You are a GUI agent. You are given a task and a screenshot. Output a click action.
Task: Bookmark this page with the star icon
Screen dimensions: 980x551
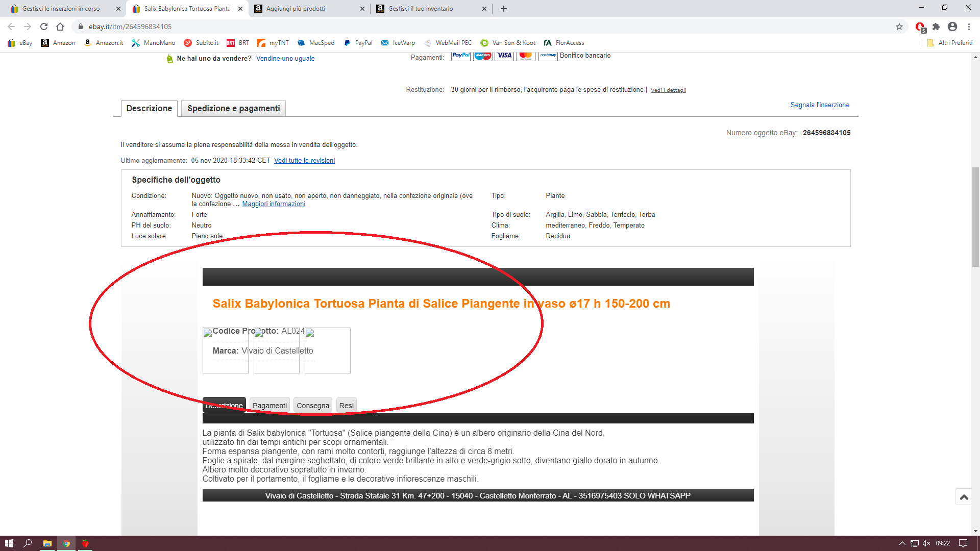pyautogui.click(x=899, y=27)
